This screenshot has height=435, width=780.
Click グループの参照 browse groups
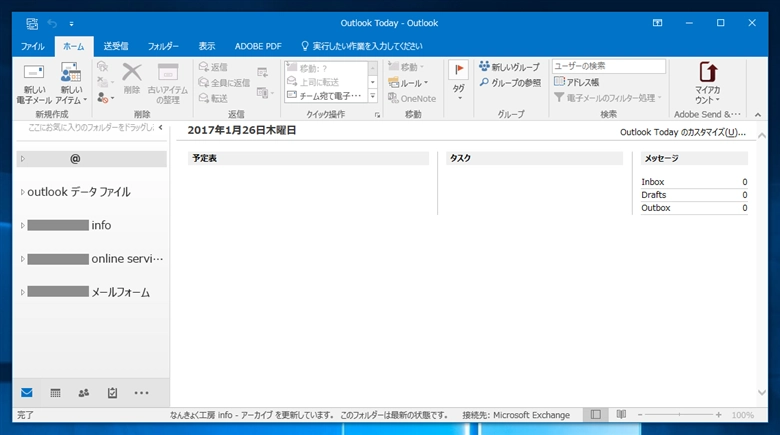(510, 83)
